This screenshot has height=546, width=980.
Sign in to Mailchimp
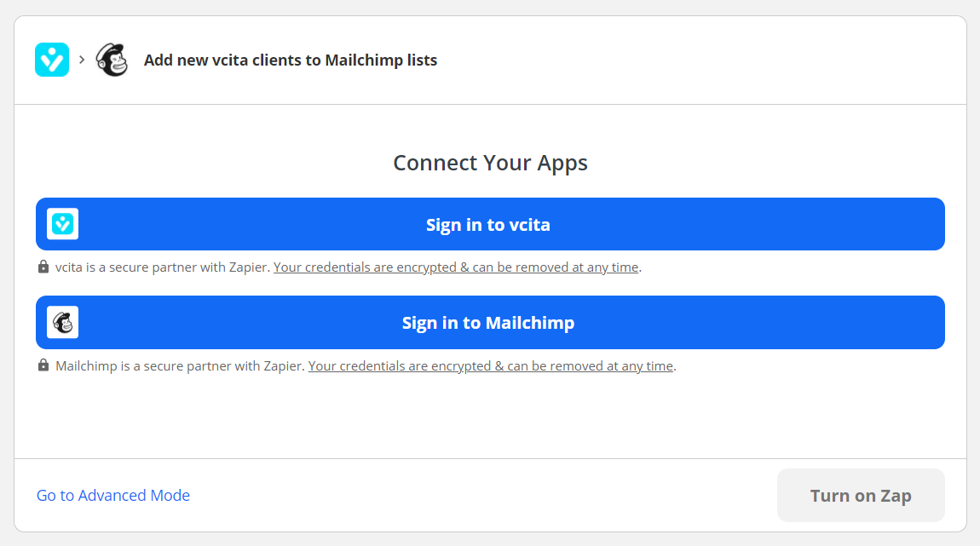click(x=490, y=322)
